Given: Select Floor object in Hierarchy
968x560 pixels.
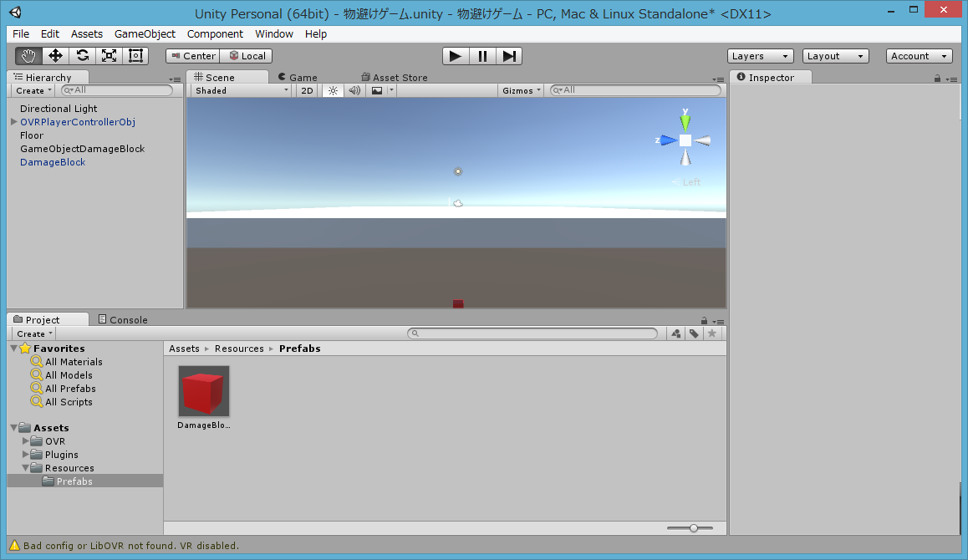Looking at the screenshot, I should [x=32, y=135].
